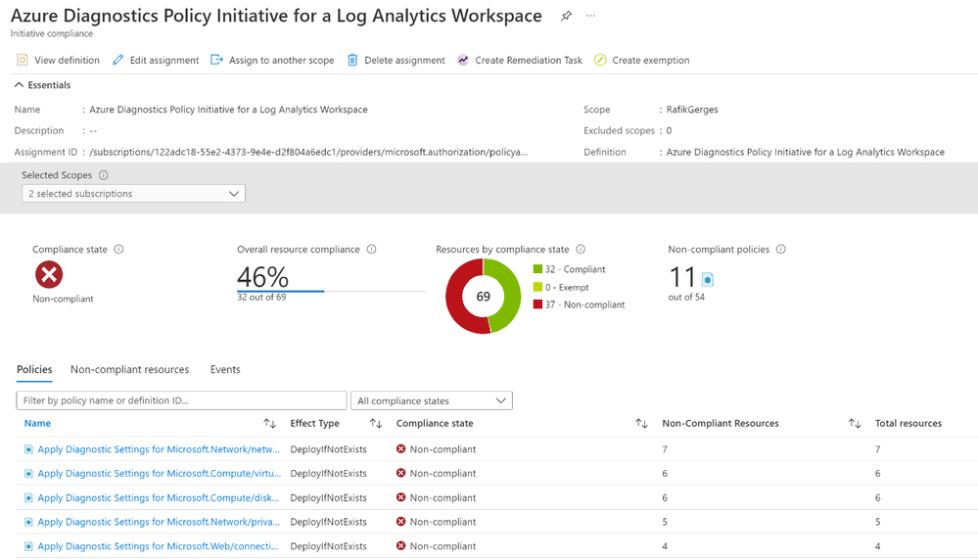Click View definition button
The image size is (978, 560).
point(58,60)
